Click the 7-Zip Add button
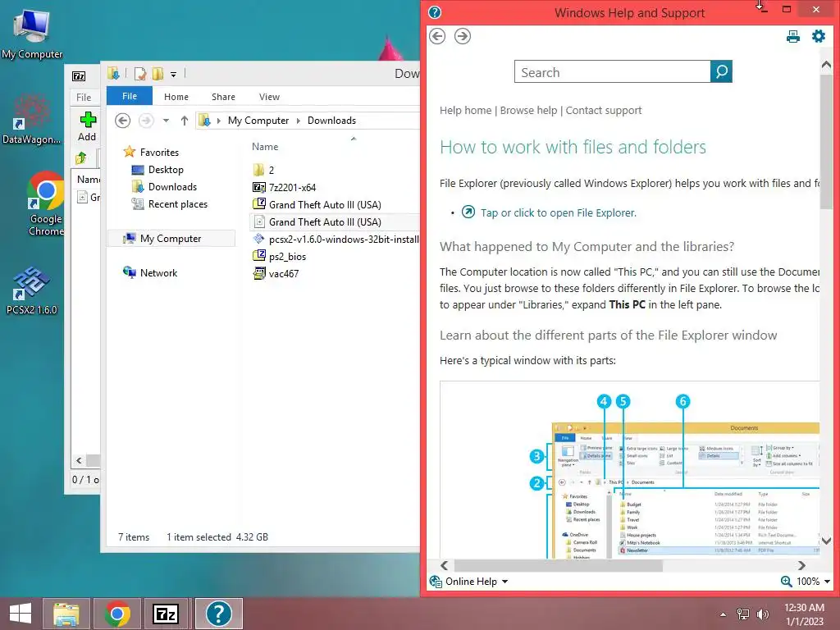840x630 pixels. point(87,126)
